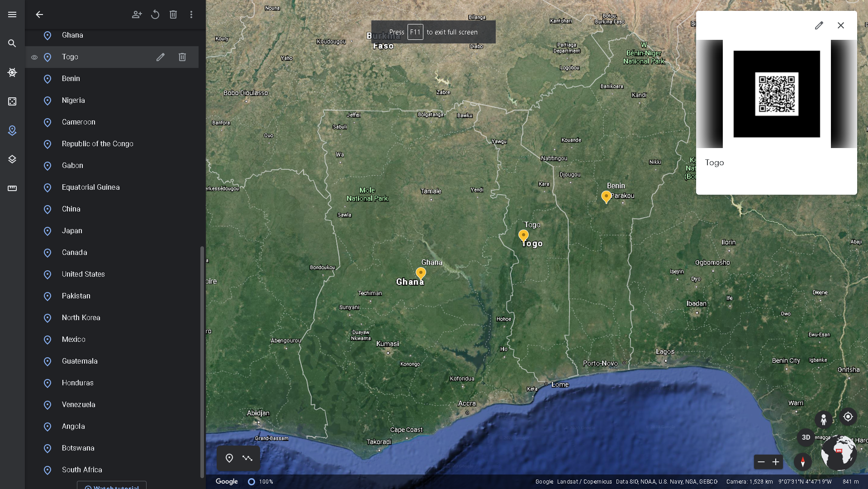Viewport: 868px width, 489px height.
Task: Select Japan in the project list
Action: pos(112,231)
